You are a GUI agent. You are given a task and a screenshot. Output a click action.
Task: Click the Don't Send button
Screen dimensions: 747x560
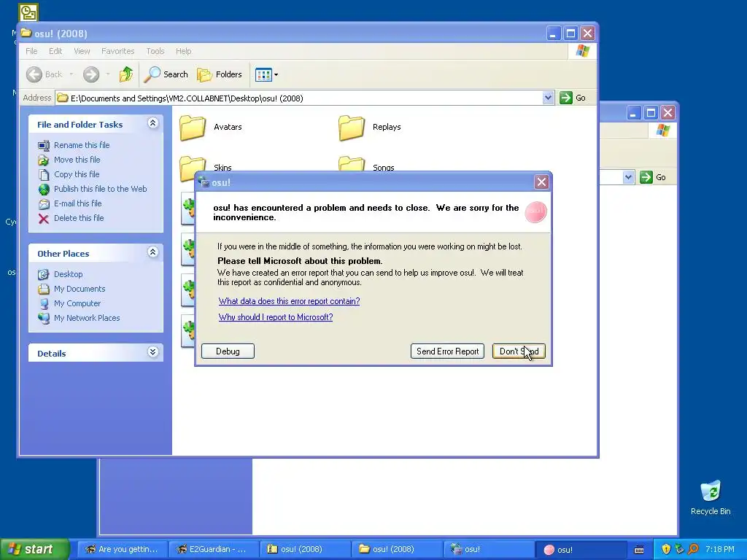click(x=519, y=351)
